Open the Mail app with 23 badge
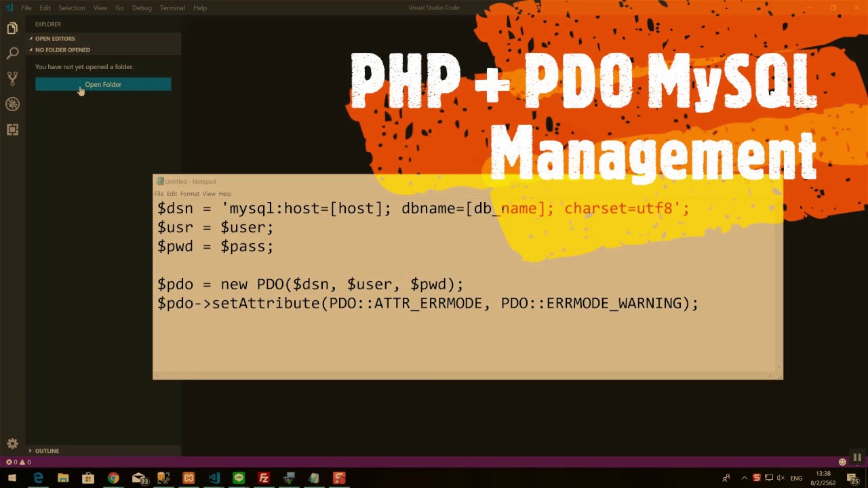Screen dimensions: 868x488 (139, 478)
